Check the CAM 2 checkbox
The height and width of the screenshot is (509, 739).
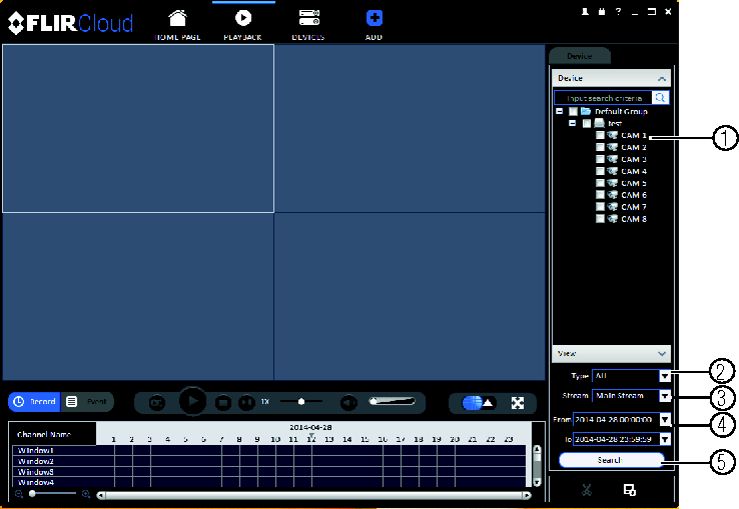click(x=600, y=147)
